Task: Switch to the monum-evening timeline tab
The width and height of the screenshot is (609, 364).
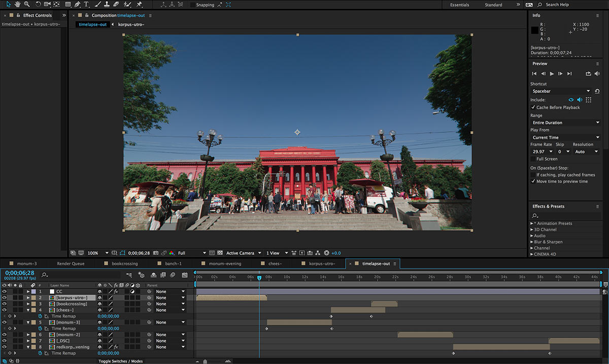Action: [225, 264]
